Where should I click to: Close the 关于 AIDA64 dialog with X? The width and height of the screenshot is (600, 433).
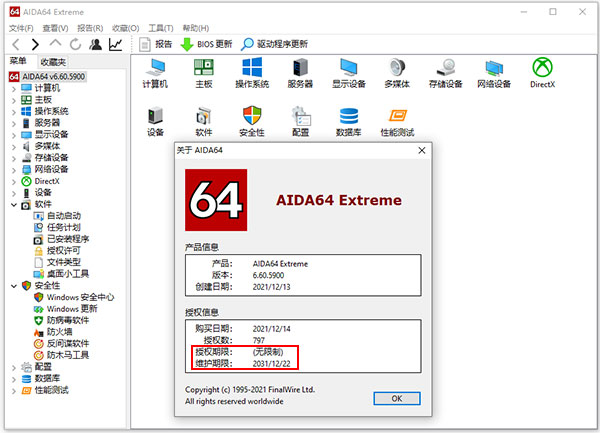click(x=422, y=150)
